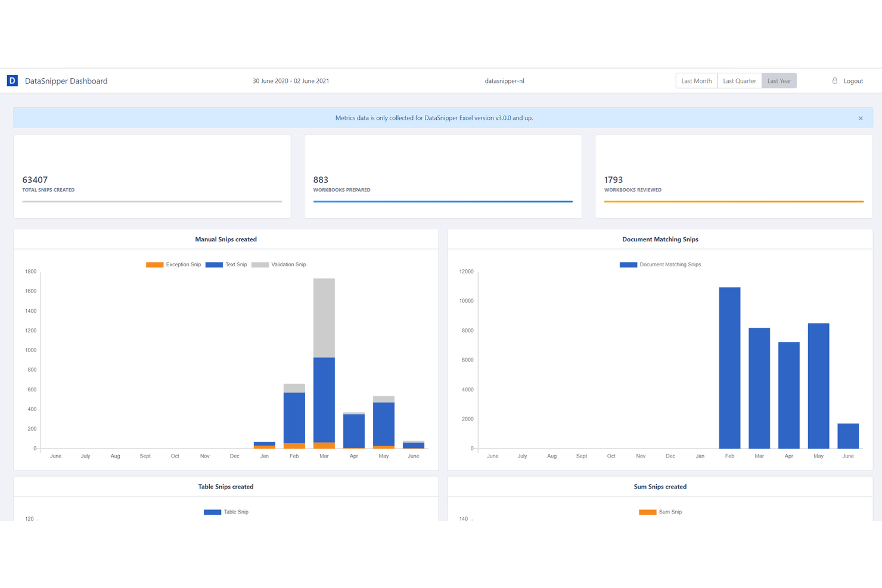Dismiss the metrics info banner

(861, 118)
